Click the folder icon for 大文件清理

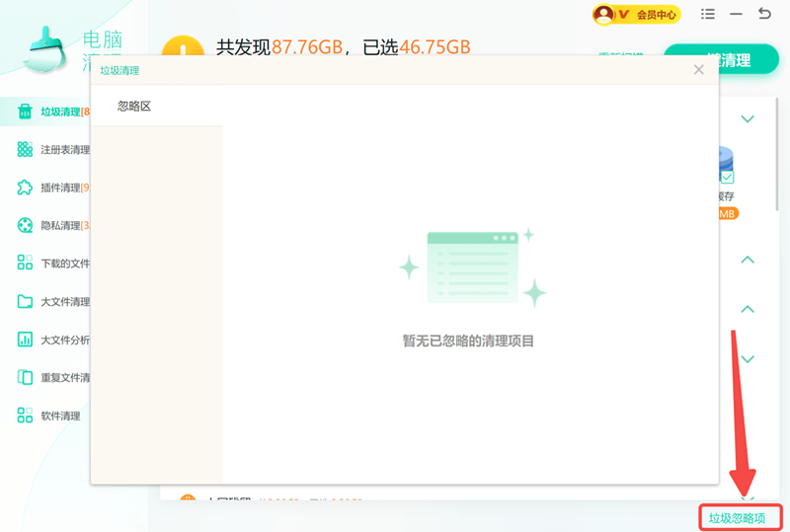pos(25,301)
